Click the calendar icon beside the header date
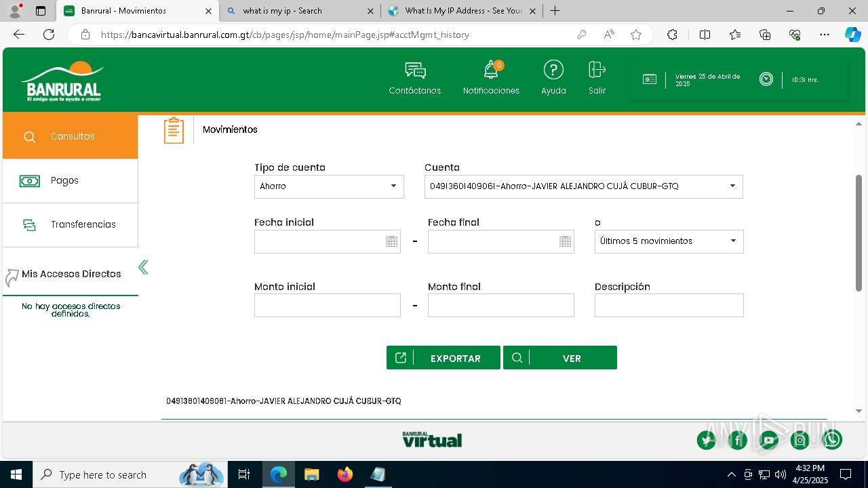Viewport: 868px width, 488px height. click(x=650, y=79)
